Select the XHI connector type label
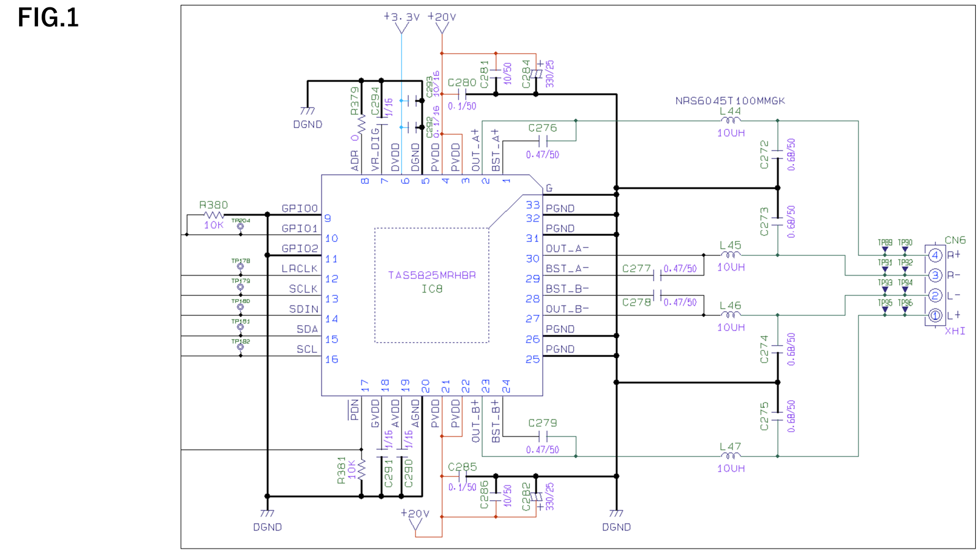 click(955, 331)
